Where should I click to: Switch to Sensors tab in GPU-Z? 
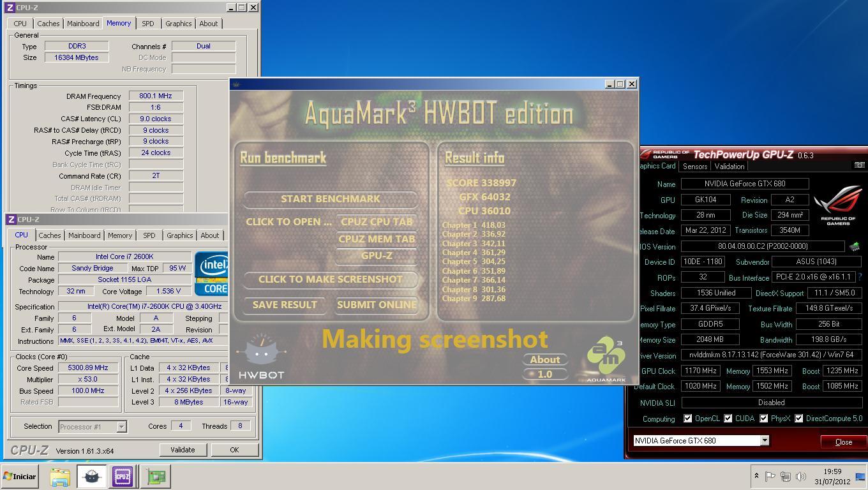695,166
